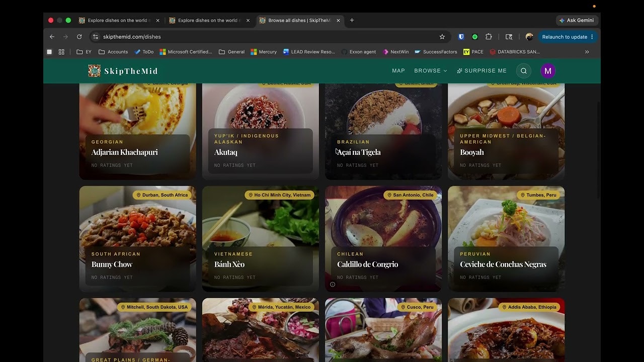Close the Browse all dishes tab
Screen dimensions: 644x362
click(x=338, y=21)
